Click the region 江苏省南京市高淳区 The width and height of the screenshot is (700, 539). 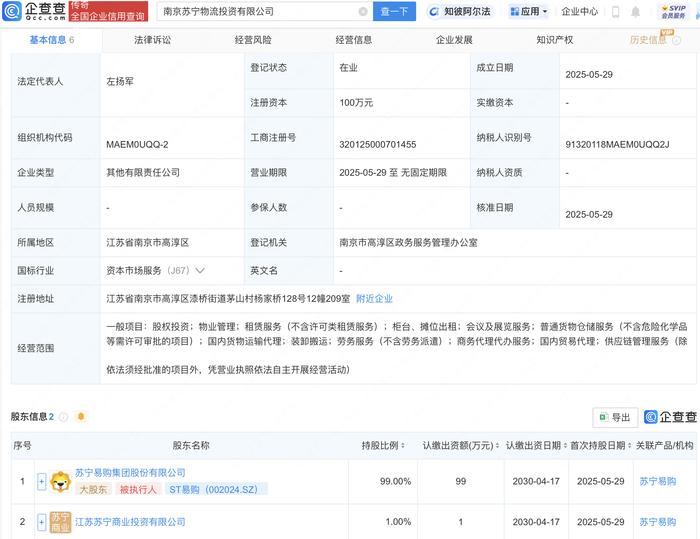tap(147, 243)
